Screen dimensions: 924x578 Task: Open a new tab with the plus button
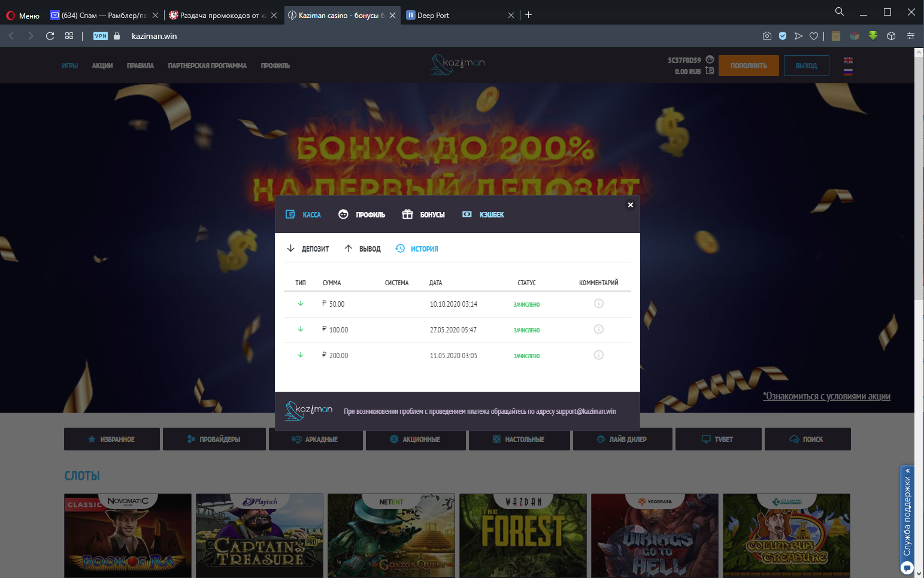click(x=528, y=15)
